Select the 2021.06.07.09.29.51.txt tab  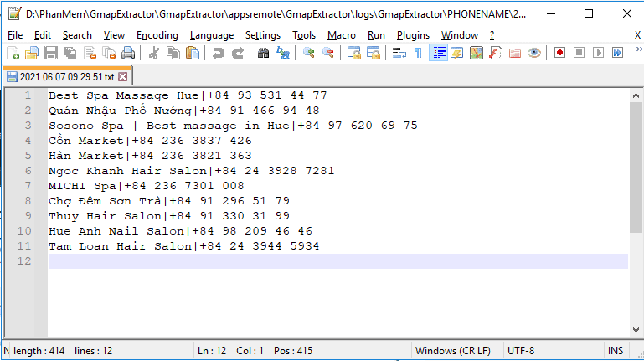(67, 77)
